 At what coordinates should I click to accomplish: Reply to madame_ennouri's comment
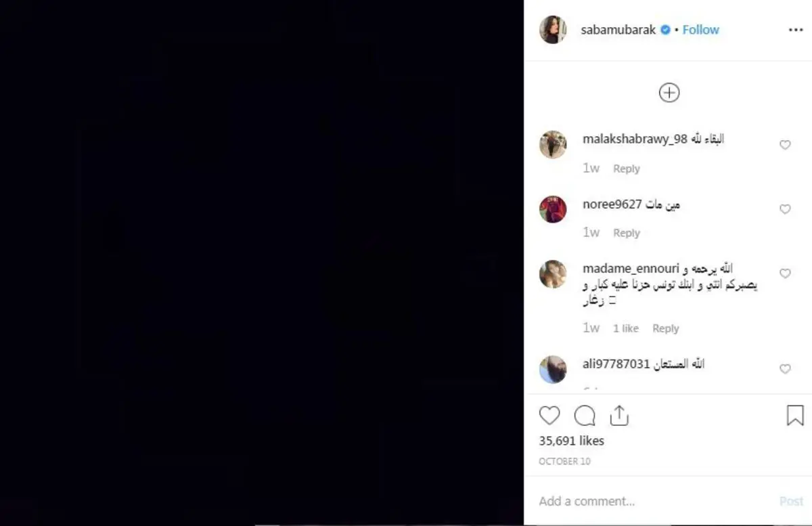tap(665, 328)
